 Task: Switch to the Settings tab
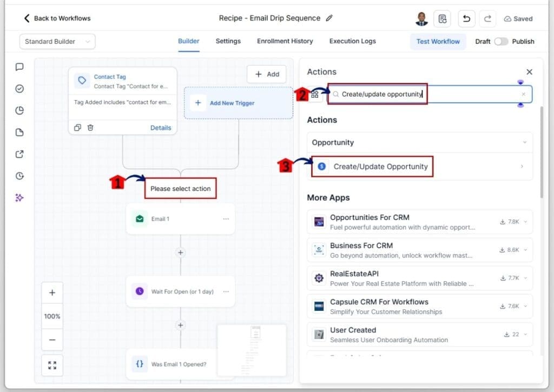coord(228,41)
